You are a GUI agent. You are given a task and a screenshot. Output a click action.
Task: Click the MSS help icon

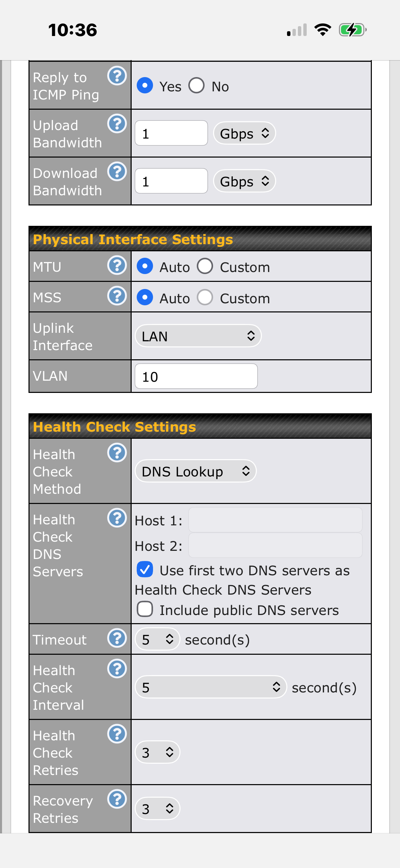point(117,296)
